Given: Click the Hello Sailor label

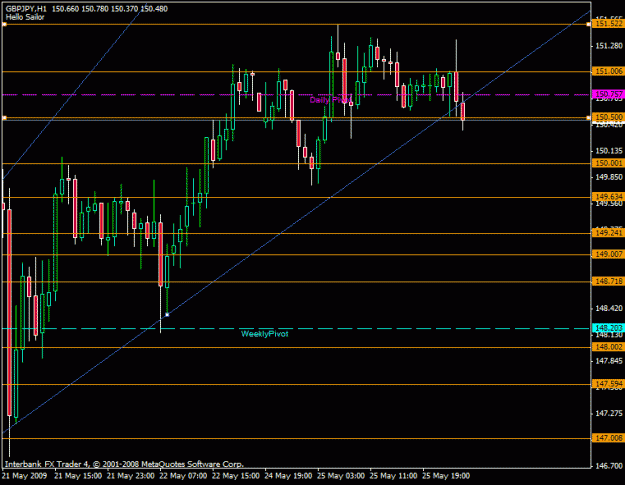Looking at the screenshot, I should tap(25, 17).
